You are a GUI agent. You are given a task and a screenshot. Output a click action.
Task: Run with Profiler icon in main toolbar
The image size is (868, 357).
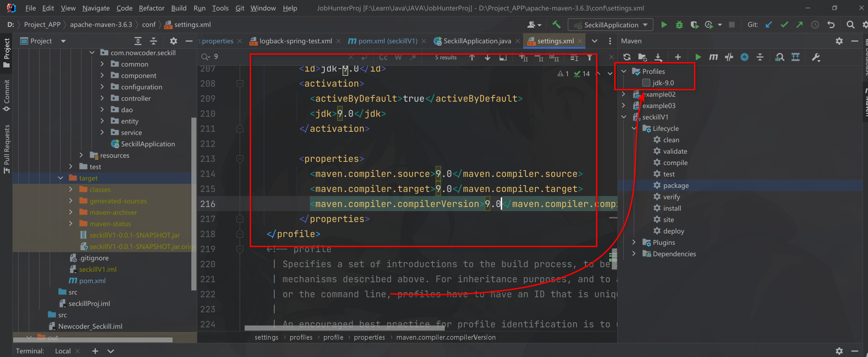pos(709,25)
